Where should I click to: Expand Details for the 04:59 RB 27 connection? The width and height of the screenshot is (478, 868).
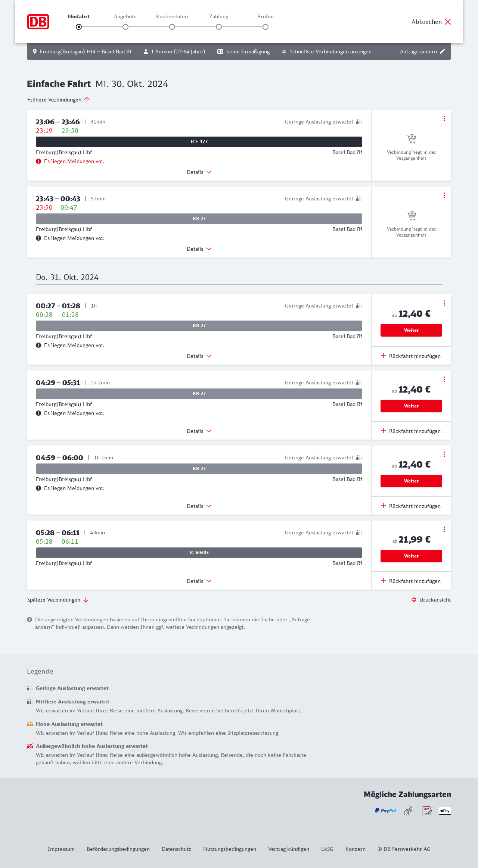pyautogui.click(x=199, y=506)
